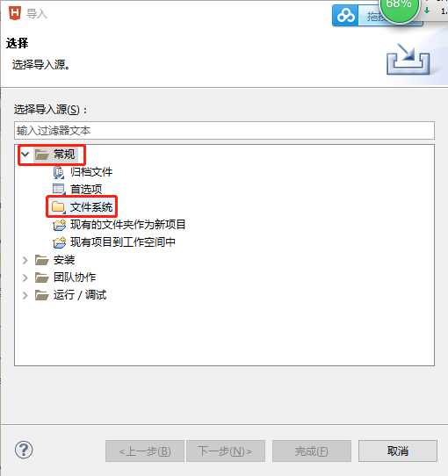The width and height of the screenshot is (448, 476).
Task: Expand the 团队协作 tree category
Action: click(25, 278)
